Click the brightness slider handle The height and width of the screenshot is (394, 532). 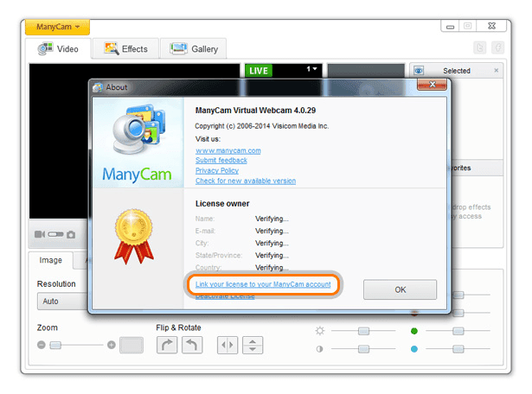point(363,331)
